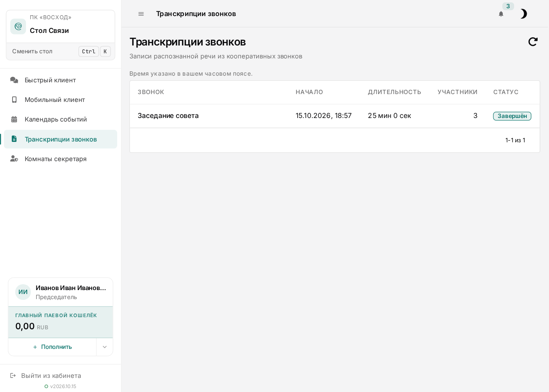Go to Календарь событий
Screen dimensions: 549x392
pos(60,119)
